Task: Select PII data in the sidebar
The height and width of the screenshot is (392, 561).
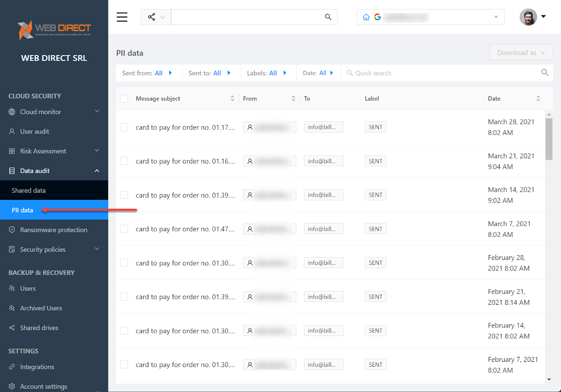Action: coord(22,210)
